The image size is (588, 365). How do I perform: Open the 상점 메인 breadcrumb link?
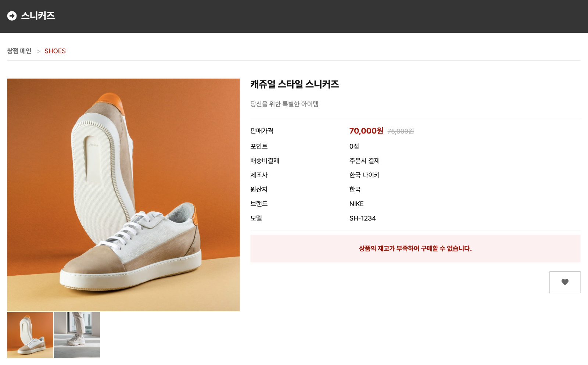(19, 51)
